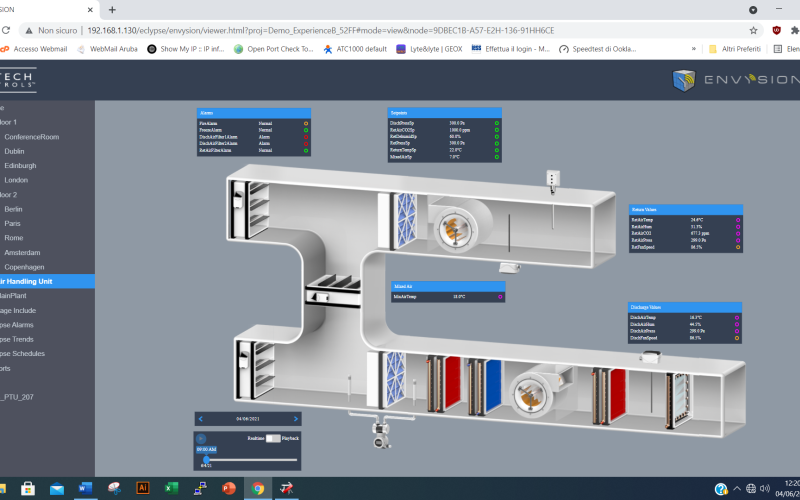Image resolution: width=800 pixels, height=500 pixels.
Task: Bookmark this page with the star icon
Action: pyautogui.click(x=753, y=30)
